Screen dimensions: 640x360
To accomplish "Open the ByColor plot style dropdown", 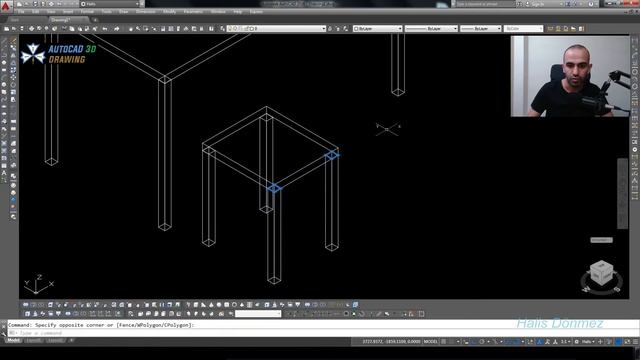I will coord(523,29).
